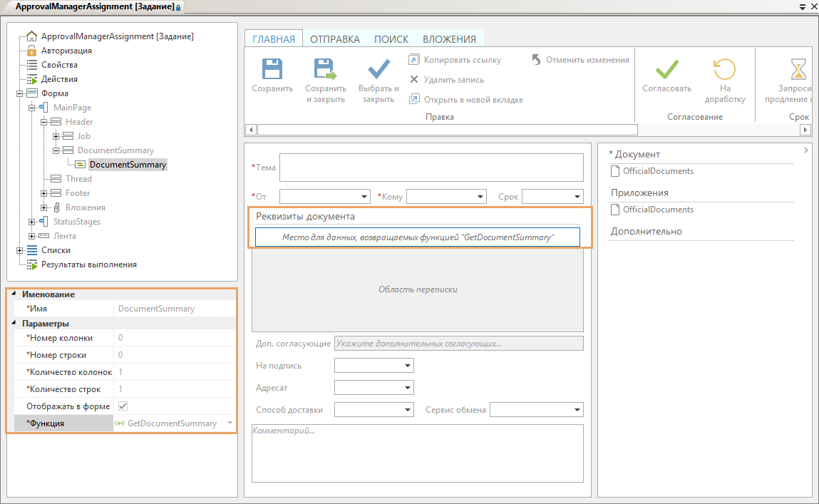The height and width of the screenshot is (504, 819).
Task: Click the На доработку return icon
Action: 724,69
